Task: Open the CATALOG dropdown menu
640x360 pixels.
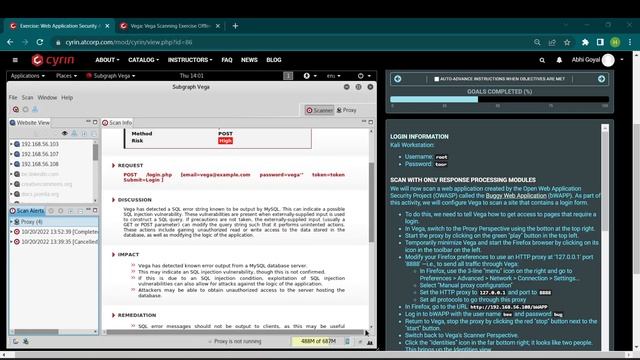Action: [x=144, y=60]
